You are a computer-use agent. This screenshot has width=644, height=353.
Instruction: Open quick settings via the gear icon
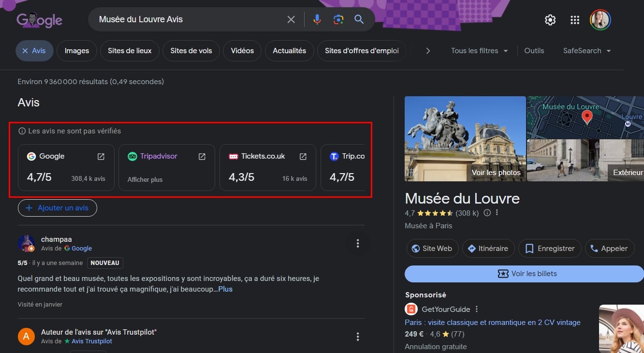tap(550, 20)
